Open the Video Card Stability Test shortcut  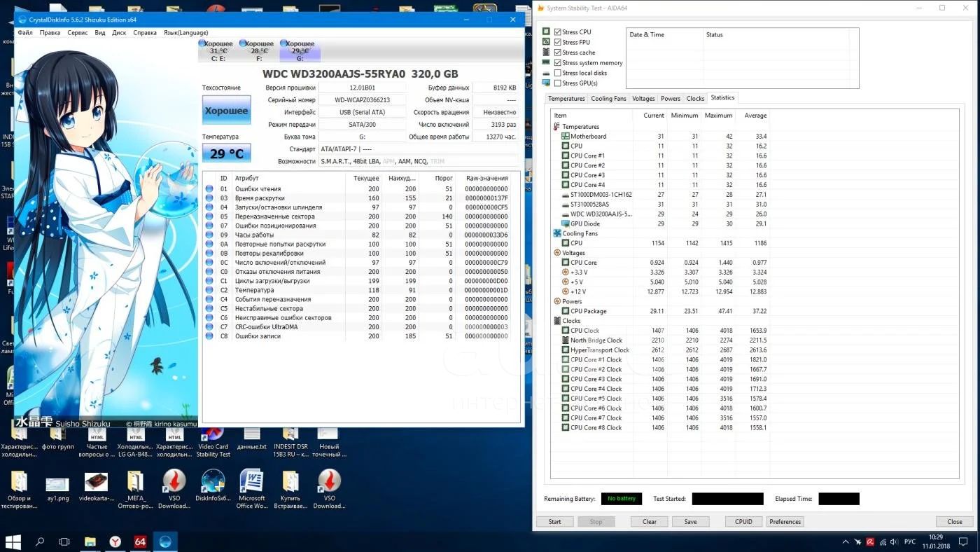point(213,441)
